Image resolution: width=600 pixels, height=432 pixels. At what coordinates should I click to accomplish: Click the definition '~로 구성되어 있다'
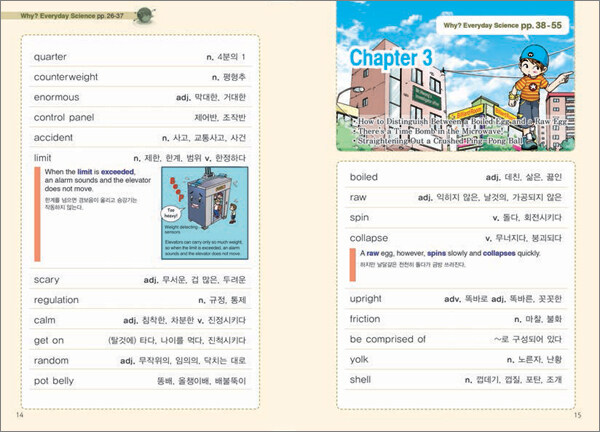pyautogui.click(x=528, y=339)
